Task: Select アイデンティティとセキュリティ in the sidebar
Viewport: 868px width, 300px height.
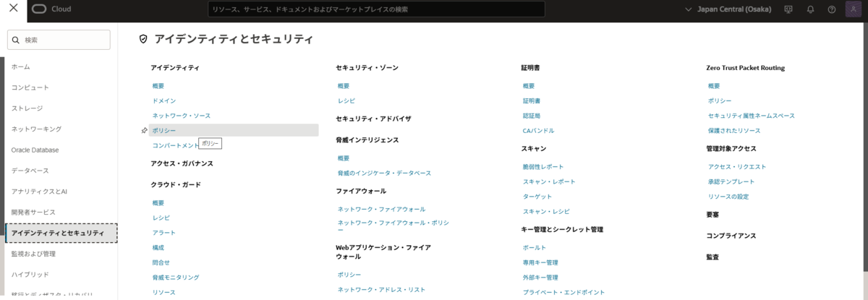Action: pos(61,233)
